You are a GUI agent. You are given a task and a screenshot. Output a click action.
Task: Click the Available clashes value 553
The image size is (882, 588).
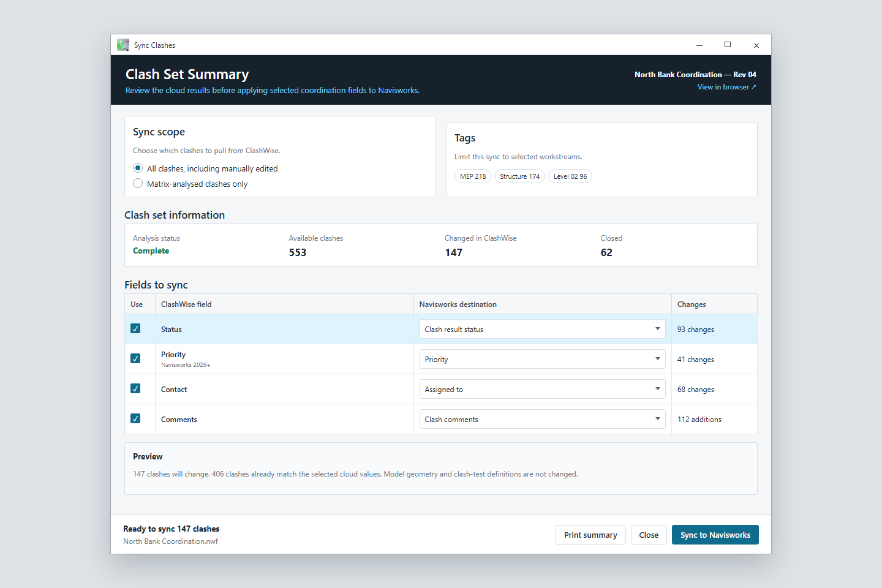(298, 252)
